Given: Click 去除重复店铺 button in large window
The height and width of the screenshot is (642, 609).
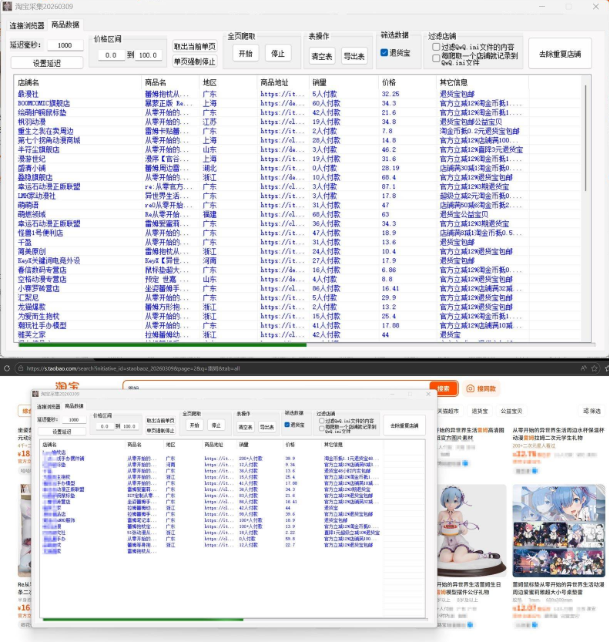Looking at the screenshot, I should pos(559,54).
